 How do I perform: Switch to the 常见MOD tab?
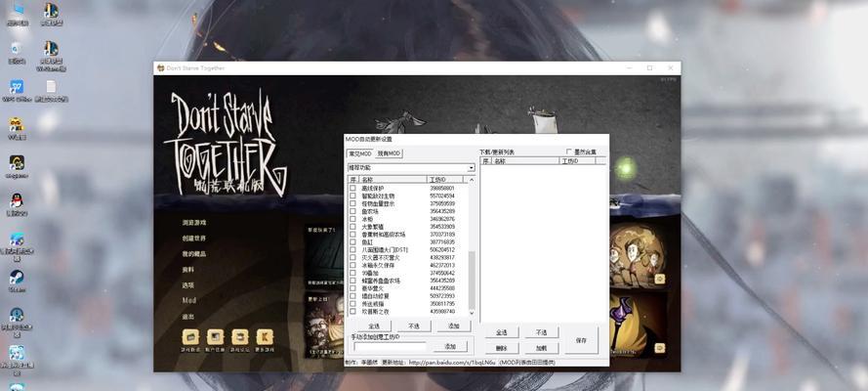pyautogui.click(x=360, y=153)
